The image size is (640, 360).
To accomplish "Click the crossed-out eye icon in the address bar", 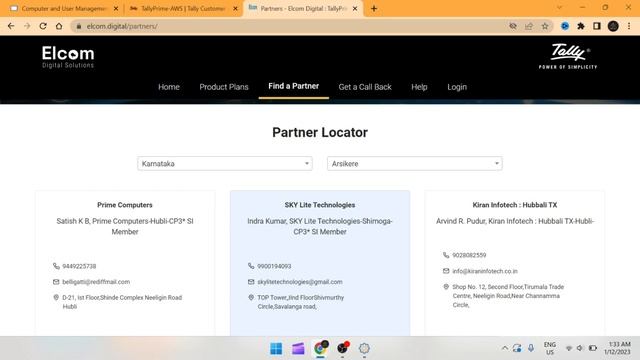I will coord(513,26).
